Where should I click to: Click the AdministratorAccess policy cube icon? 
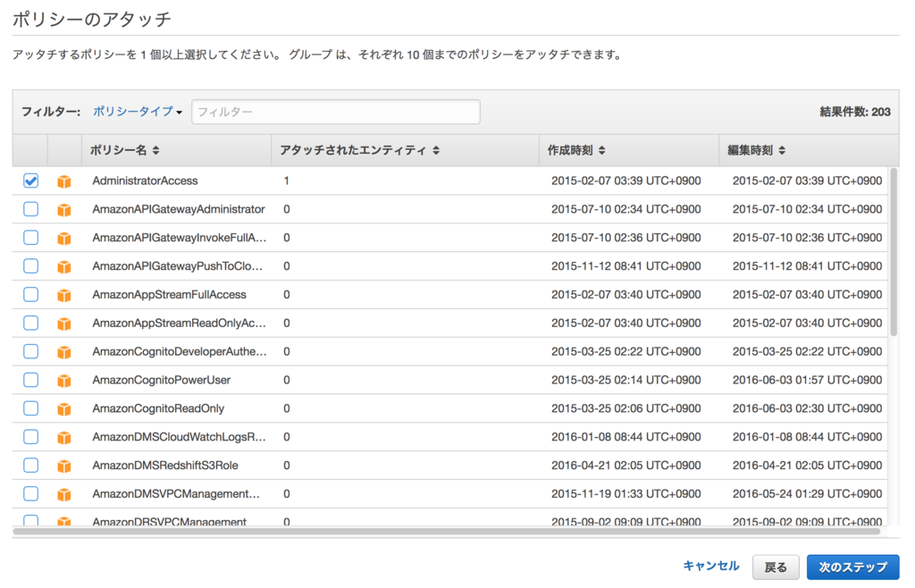tap(64, 181)
